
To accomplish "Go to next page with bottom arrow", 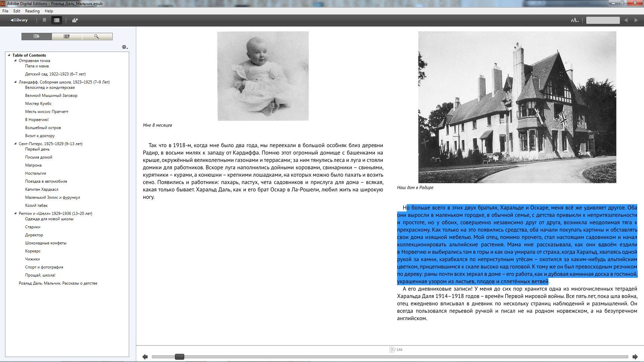I will [x=635, y=357].
